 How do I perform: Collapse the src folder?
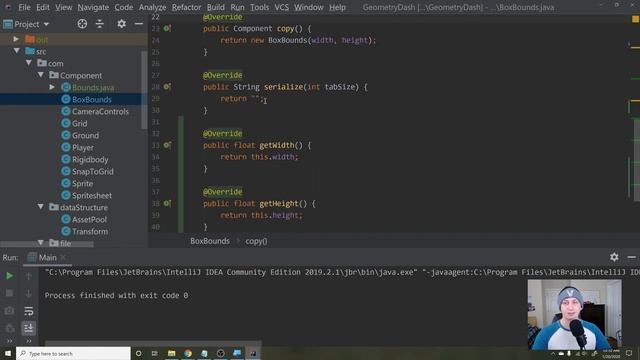16,51
